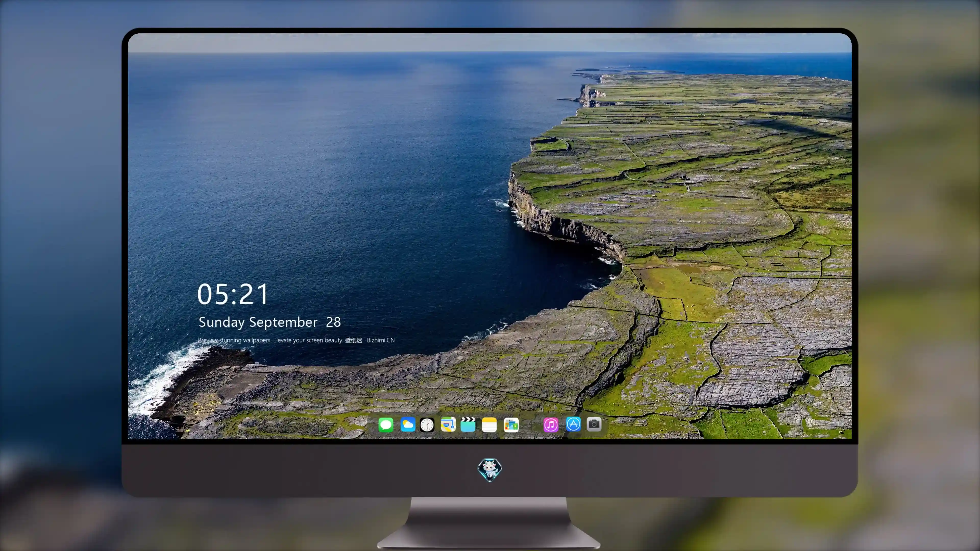Open the photo gallery dock icon

(x=511, y=425)
